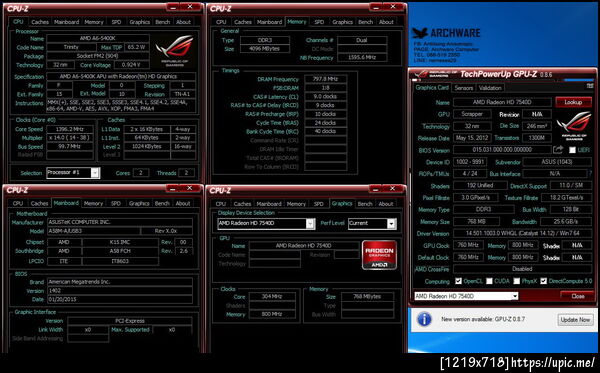Open Memory tab in CPU-Z Graphics window
The width and height of the screenshot is (600, 373).
296,204
